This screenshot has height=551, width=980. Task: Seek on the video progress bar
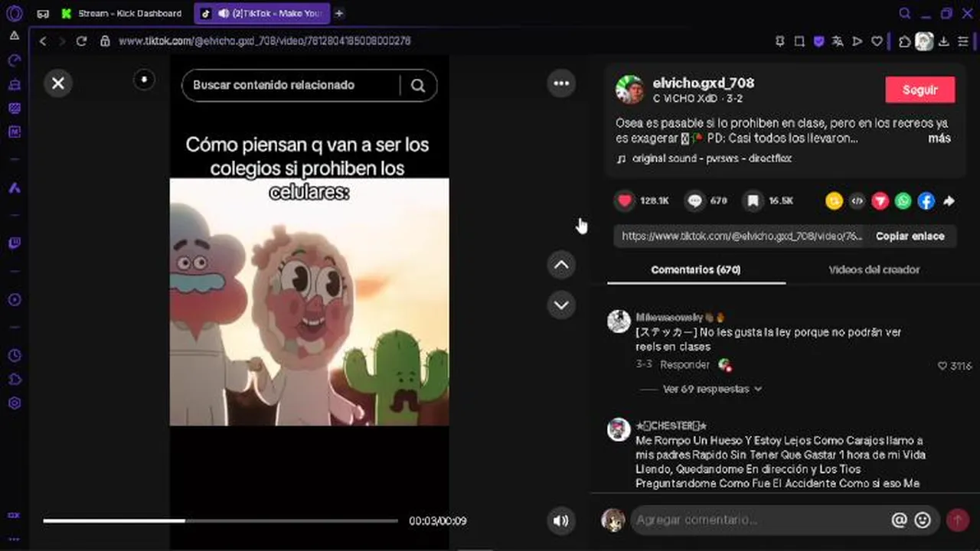pyautogui.click(x=220, y=521)
